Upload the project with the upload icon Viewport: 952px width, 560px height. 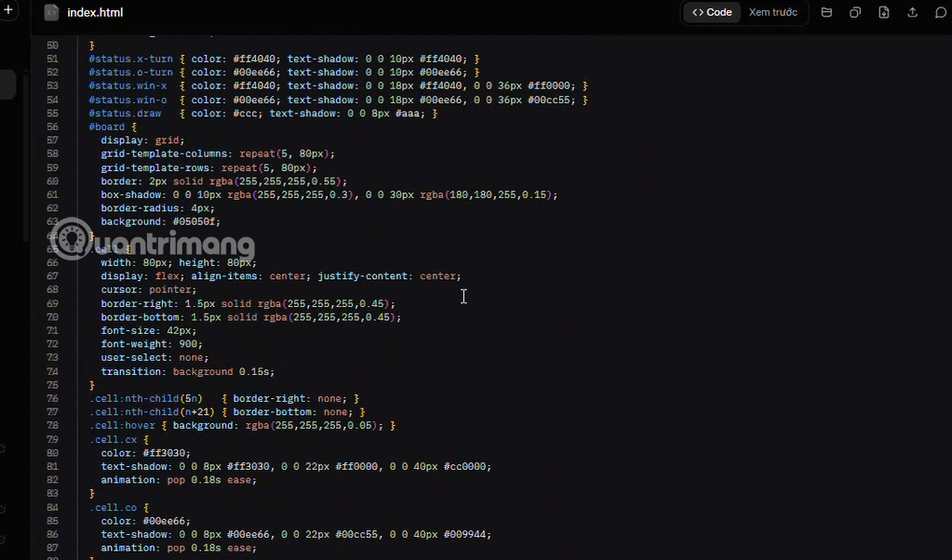click(912, 12)
